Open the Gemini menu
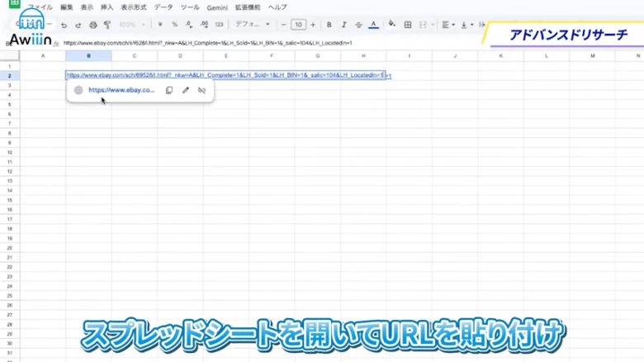644x362 pixels. 217,7
